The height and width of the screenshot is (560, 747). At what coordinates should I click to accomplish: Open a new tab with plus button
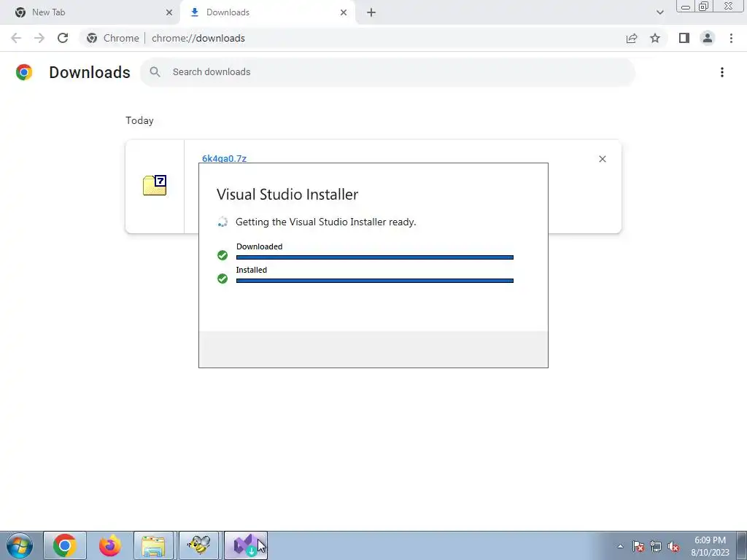click(x=371, y=12)
